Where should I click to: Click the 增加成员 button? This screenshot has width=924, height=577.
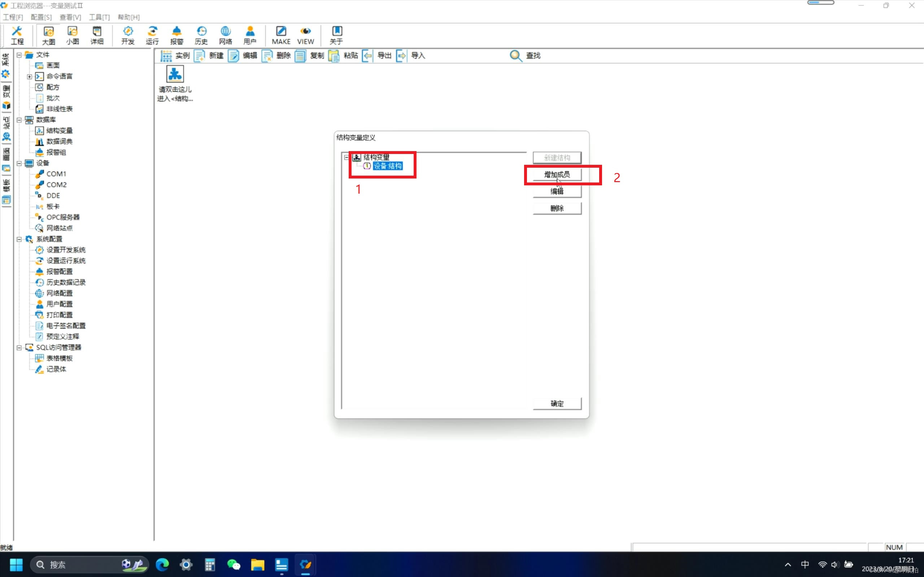557,175
